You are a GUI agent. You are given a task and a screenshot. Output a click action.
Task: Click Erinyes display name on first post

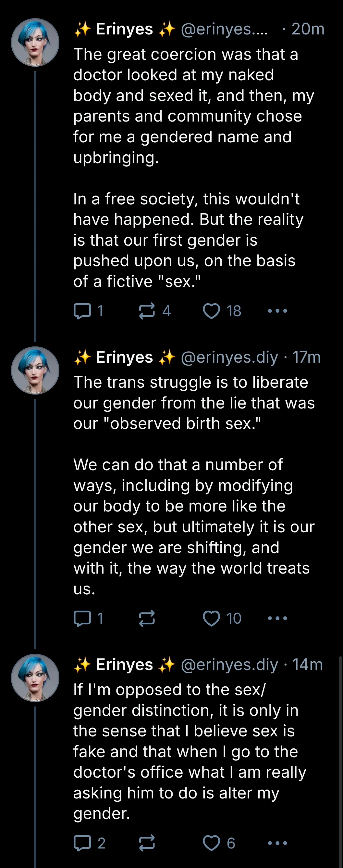coord(124,29)
